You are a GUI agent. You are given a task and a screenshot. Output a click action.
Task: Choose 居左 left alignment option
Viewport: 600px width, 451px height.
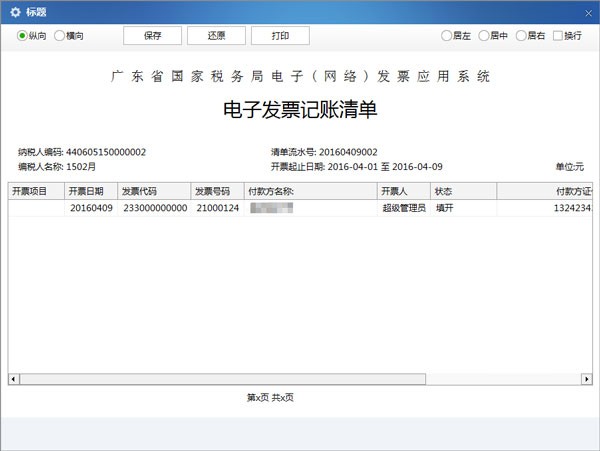(447, 36)
